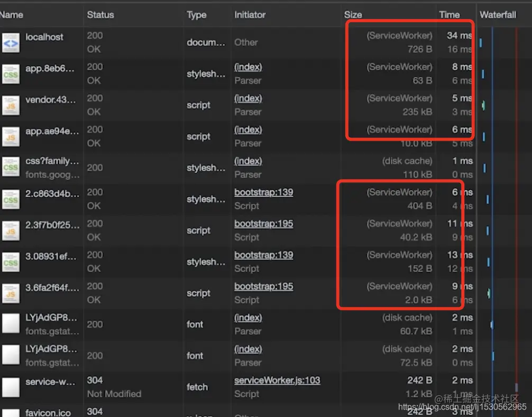Sort requests by the Initiator column header
The height and width of the screenshot is (417, 532).
(x=250, y=15)
